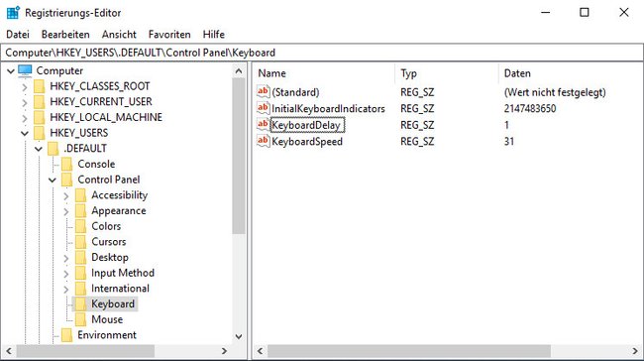Click the Registry Editor app icon in title bar
This screenshot has height=361, width=644.
point(13,13)
